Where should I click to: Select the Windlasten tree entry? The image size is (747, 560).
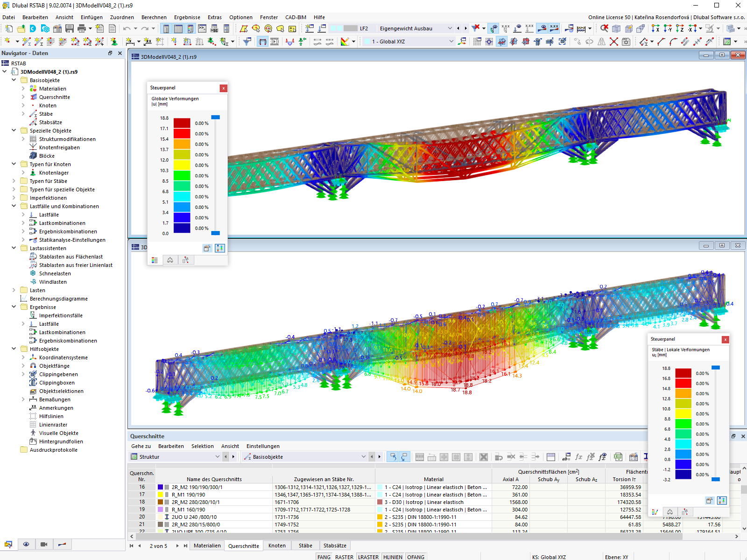[x=53, y=282]
